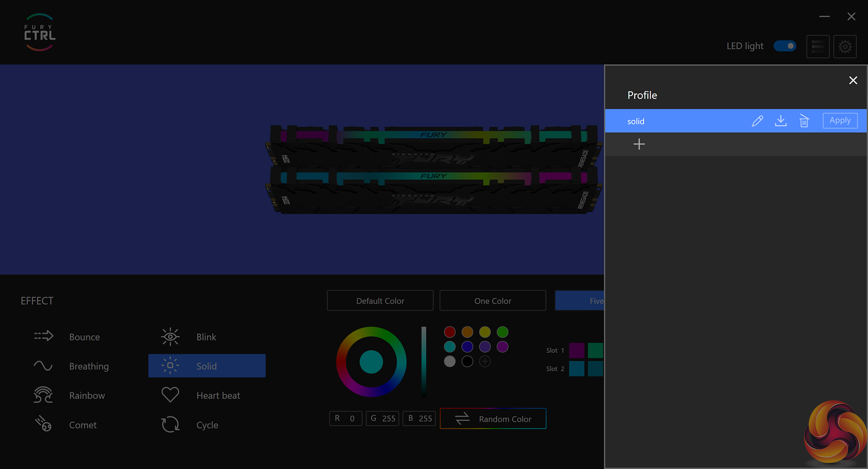Image resolution: width=868 pixels, height=469 pixels.
Task: Select the Comet effect label
Action: click(83, 425)
